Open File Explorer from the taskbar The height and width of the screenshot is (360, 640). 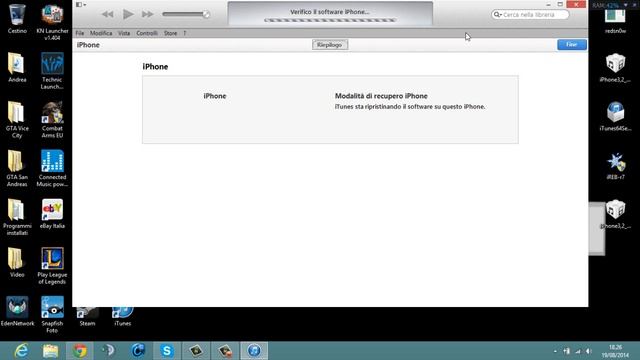pyautogui.click(x=51, y=351)
